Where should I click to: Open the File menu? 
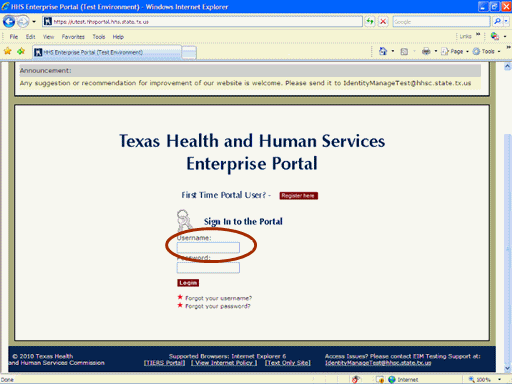point(14,37)
